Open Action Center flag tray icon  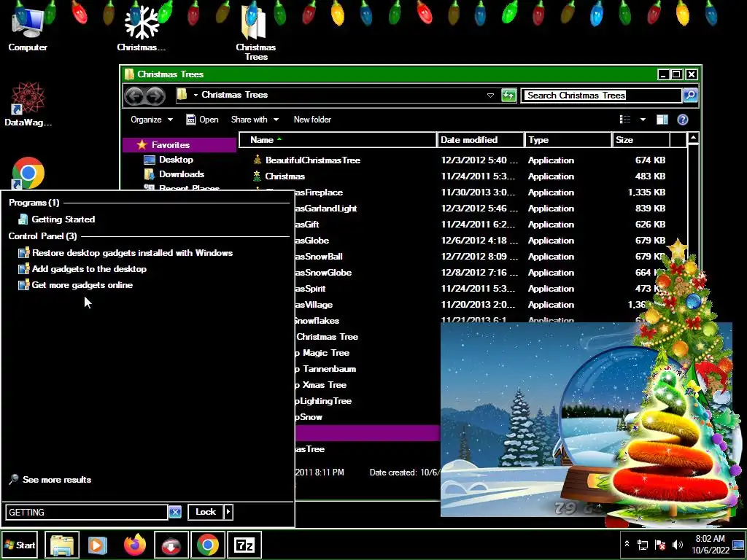660,545
